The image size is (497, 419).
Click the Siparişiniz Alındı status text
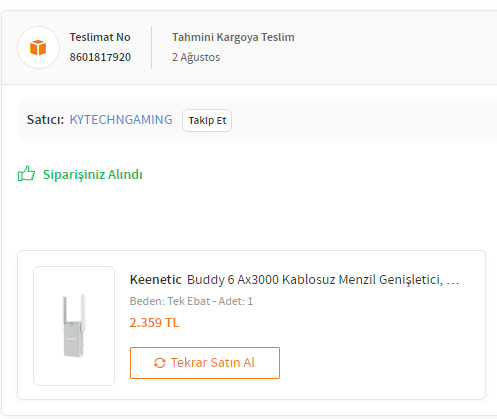[x=93, y=174]
